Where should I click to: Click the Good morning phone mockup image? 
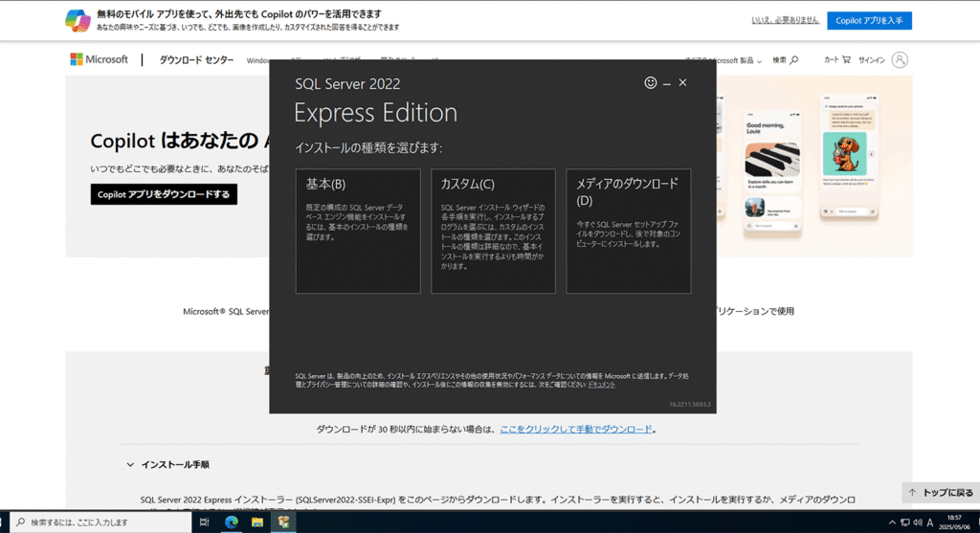772,175
